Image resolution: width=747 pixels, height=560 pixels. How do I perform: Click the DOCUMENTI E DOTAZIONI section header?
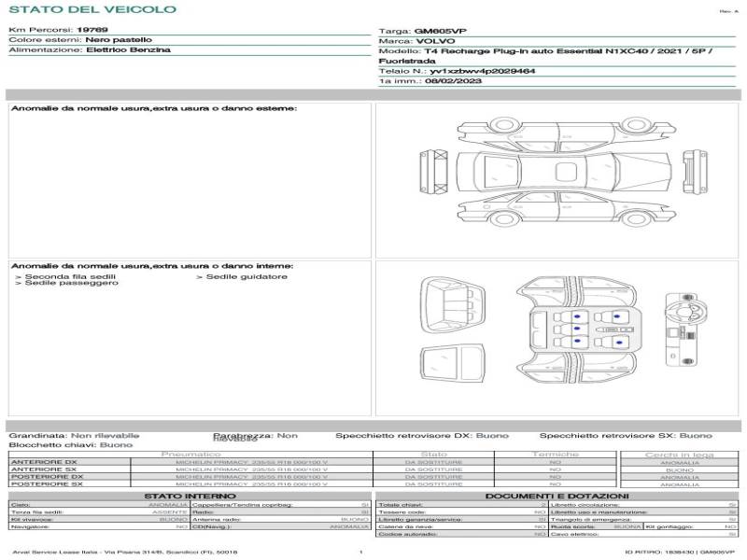[557, 497]
